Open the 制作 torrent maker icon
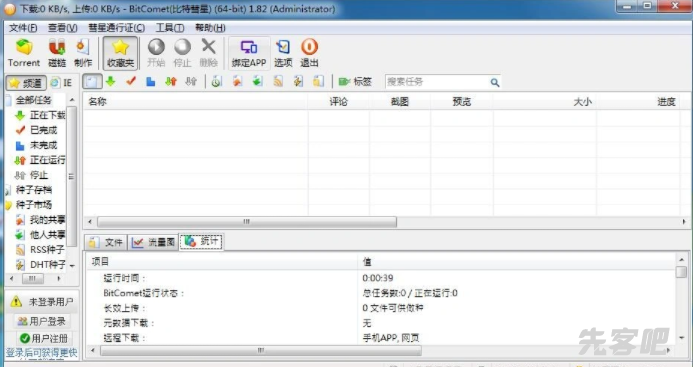Screen dimensions: 693x367 point(83,53)
